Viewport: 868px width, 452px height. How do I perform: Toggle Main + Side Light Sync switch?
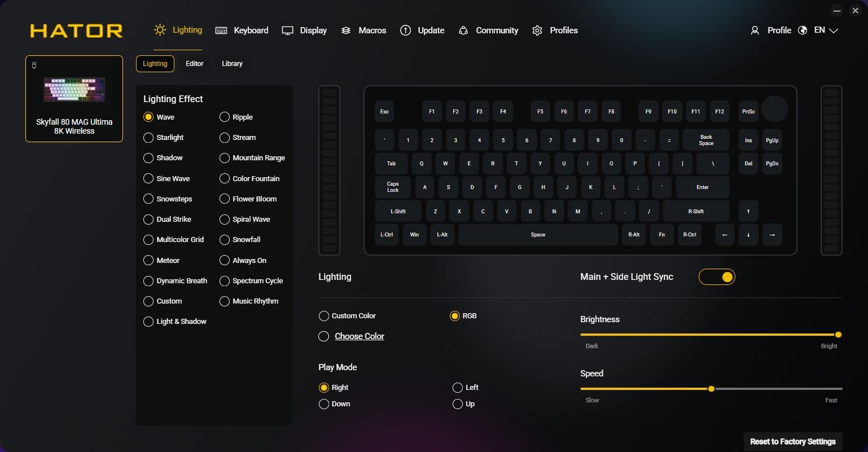[x=717, y=277]
